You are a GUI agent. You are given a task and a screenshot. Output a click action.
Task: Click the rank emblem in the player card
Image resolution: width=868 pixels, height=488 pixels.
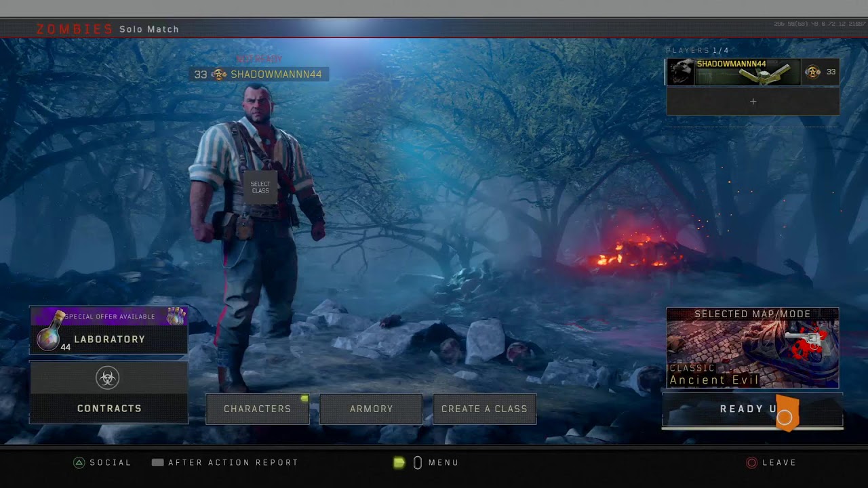click(812, 72)
